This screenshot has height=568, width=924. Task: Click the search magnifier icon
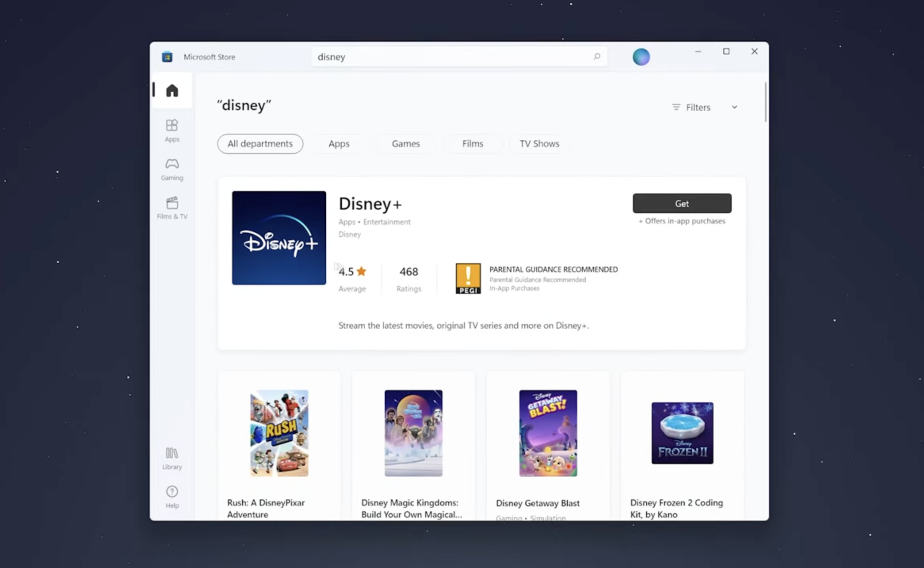coord(597,57)
